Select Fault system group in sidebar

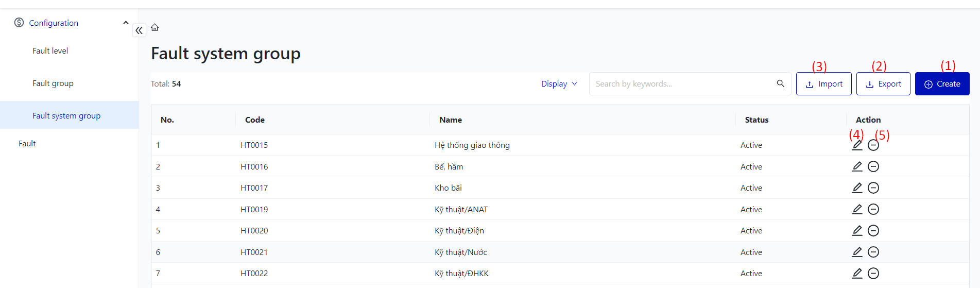tap(66, 116)
